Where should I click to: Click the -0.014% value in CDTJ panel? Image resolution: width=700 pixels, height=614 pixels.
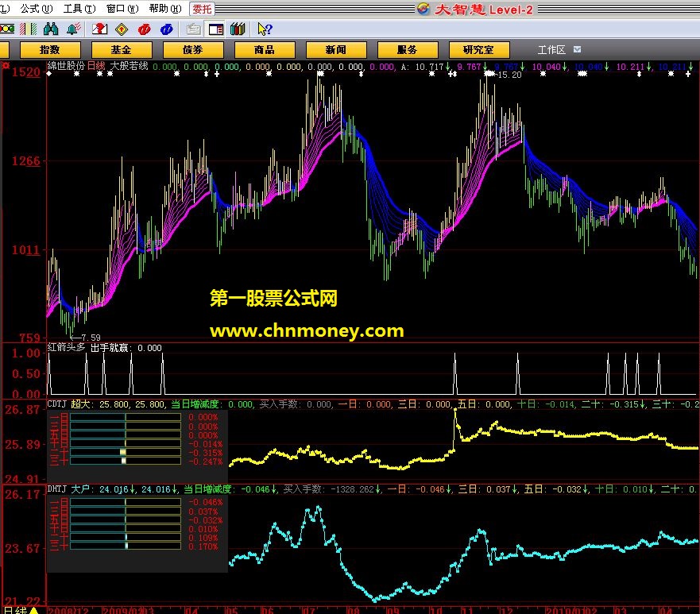click(x=205, y=444)
